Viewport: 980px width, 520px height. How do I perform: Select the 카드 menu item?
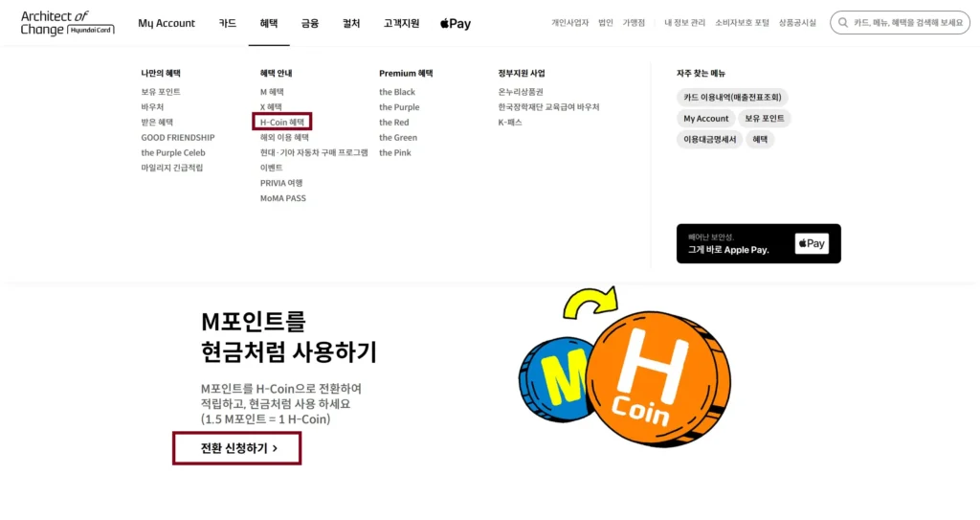(x=228, y=23)
